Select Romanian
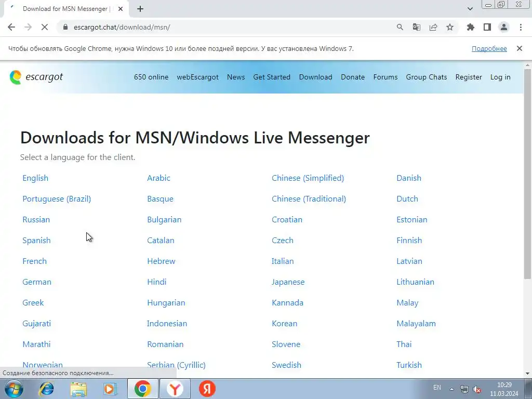532x399 pixels. tap(165, 344)
